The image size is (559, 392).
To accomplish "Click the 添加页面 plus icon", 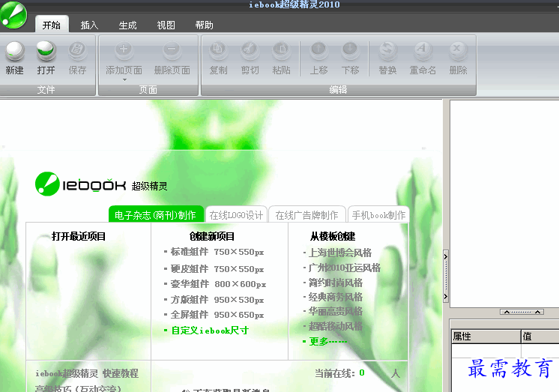I will [x=124, y=50].
